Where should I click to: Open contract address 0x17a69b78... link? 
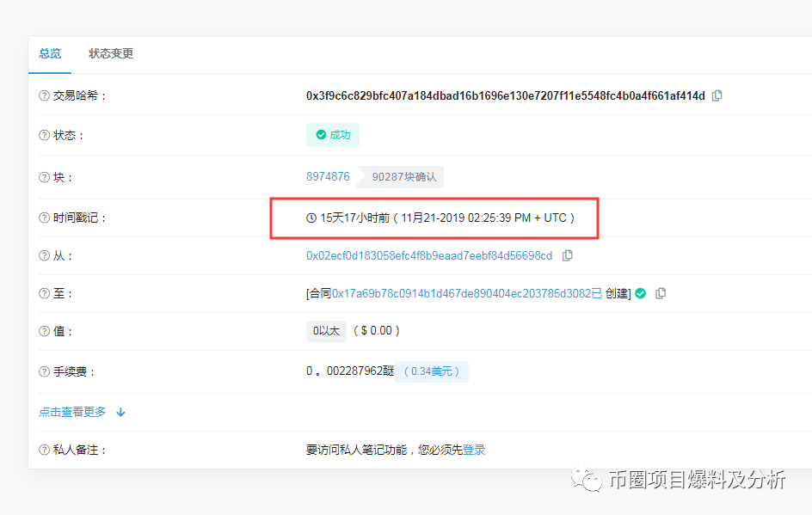point(466,293)
